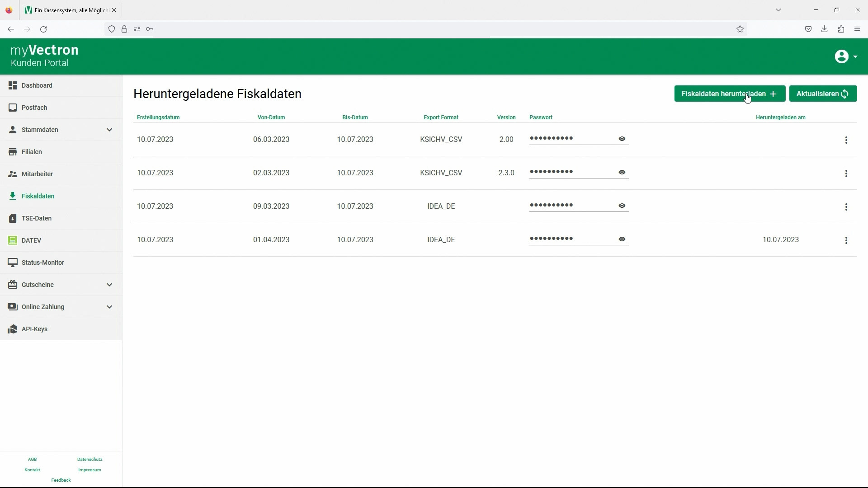Go to Mitarbeiter in the sidebar
The image size is (868, 488).
point(37,174)
